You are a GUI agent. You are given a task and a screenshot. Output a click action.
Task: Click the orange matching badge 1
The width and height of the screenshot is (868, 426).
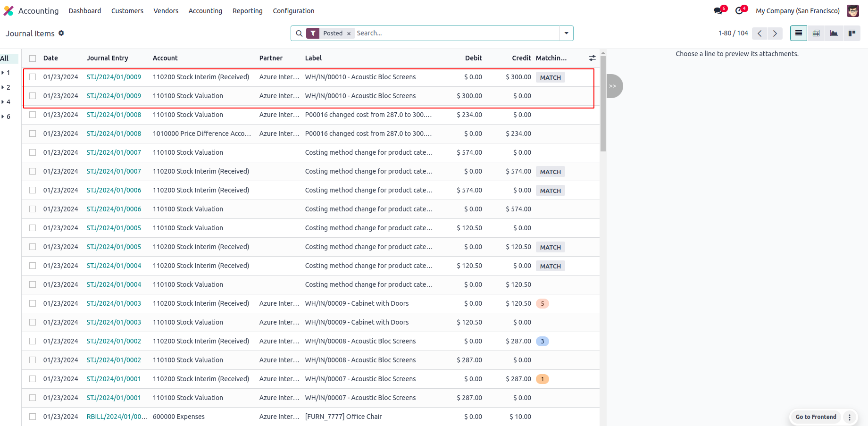[x=542, y=379]
